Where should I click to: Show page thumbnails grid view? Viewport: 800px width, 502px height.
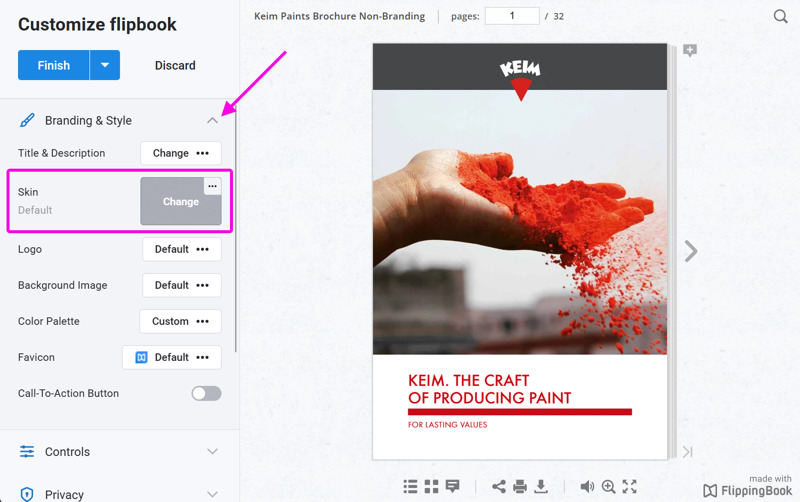pos(431,486)
